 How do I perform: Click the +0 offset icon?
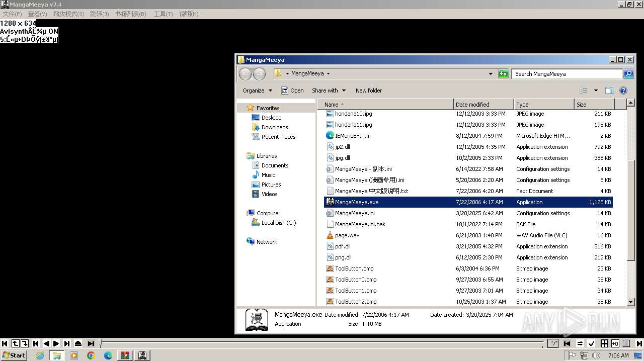[x=615, y=343]
